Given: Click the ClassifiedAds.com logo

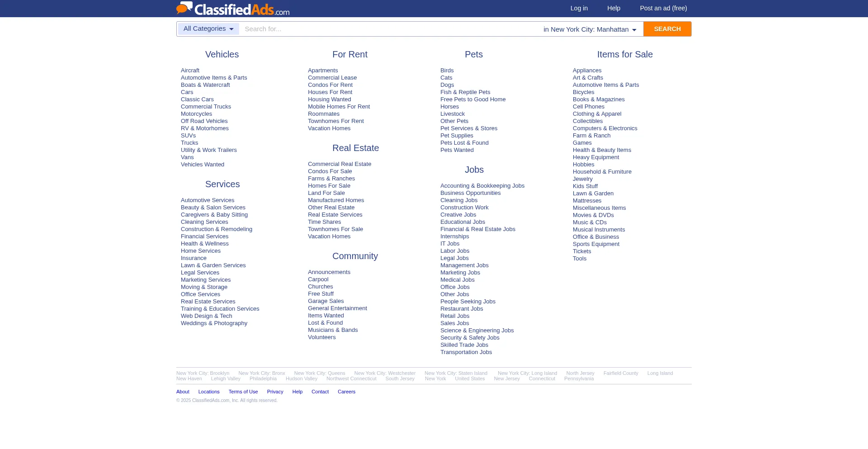Looking at the screenshot, I should click(x=233, y=9).
